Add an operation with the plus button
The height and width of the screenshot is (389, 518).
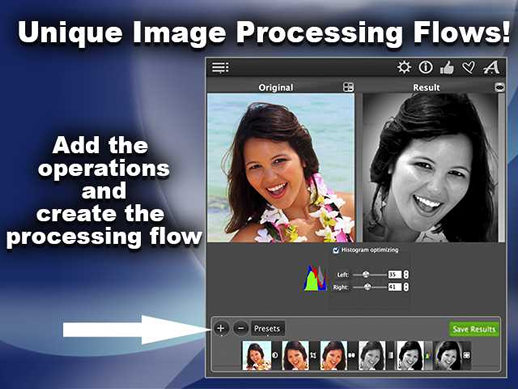tap(220, 329)
